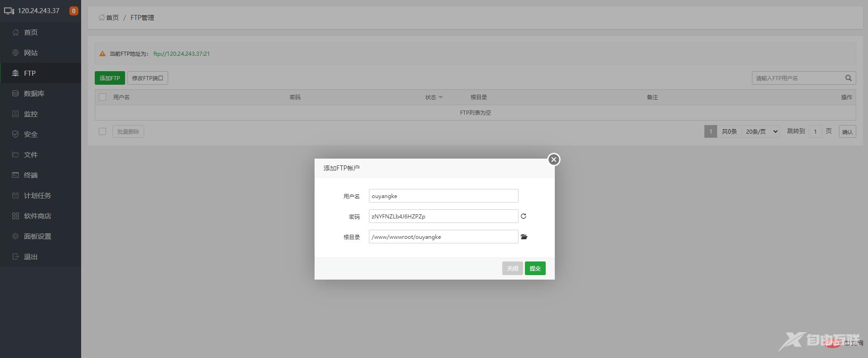
Task: Toggle the select-all checkbox in table header
Action: [102, 97]
